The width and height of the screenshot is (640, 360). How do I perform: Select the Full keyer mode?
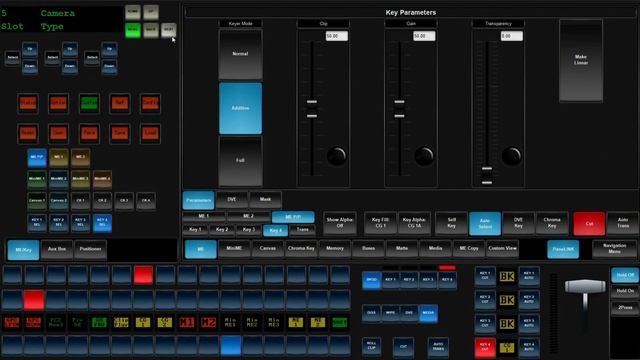(x=240, y=161)
